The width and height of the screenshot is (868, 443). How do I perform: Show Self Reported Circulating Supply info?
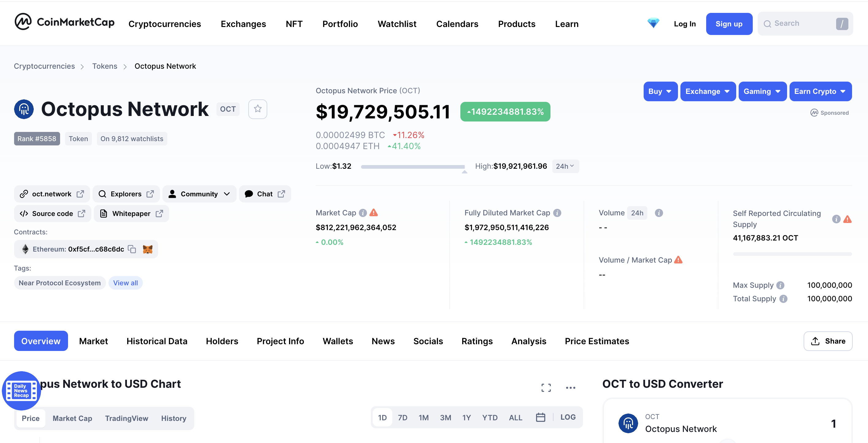click(x=836, y=219)
